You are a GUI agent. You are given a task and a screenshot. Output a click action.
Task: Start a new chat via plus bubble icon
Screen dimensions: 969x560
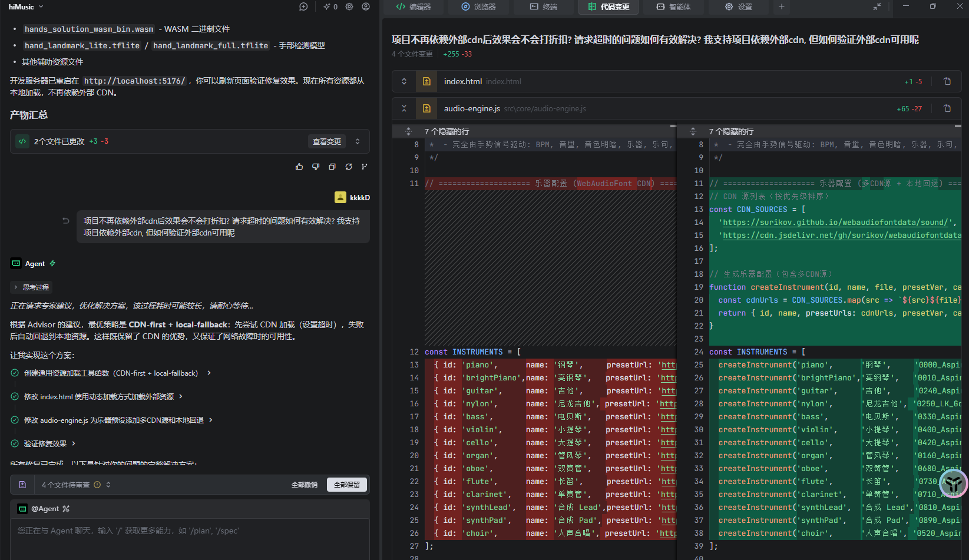click(303, 6)
